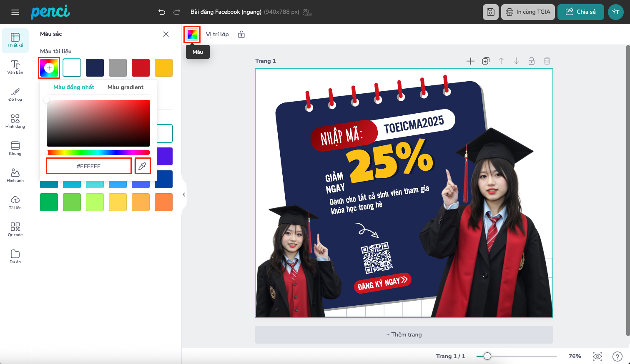Image resolution: width=630 pixels, height=364 pixels.
Task: Click the eyedropper color picker icon
Action: tap(142, 166)
